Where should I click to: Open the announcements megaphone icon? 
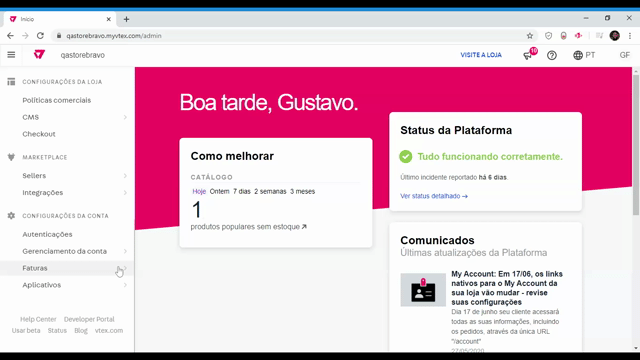[x=528, y=55]
